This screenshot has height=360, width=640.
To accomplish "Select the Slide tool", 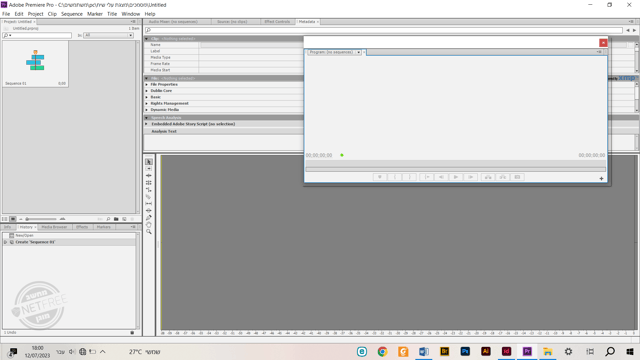I will [x=149, y=210].
